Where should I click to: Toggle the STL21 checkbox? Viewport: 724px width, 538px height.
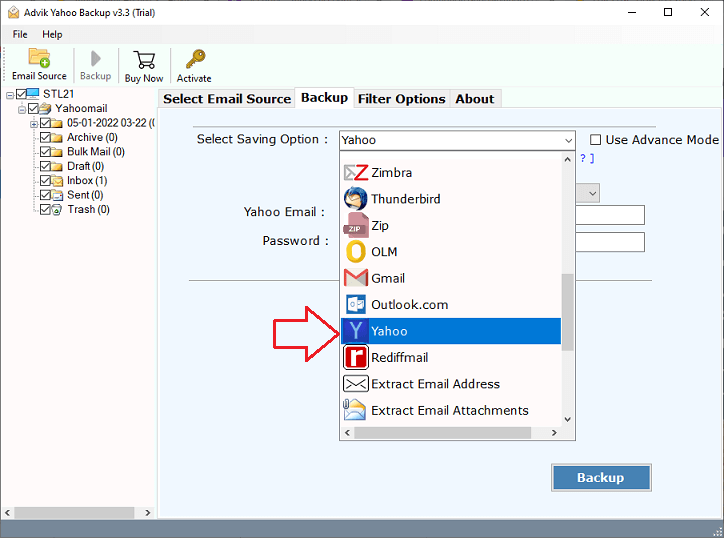click(x=21, y=94)
